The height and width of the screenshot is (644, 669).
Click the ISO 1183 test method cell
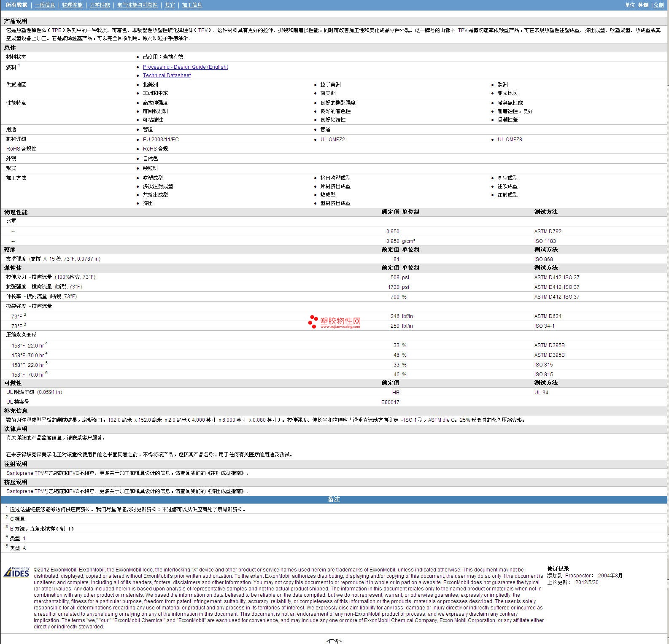tap(545, 241)
